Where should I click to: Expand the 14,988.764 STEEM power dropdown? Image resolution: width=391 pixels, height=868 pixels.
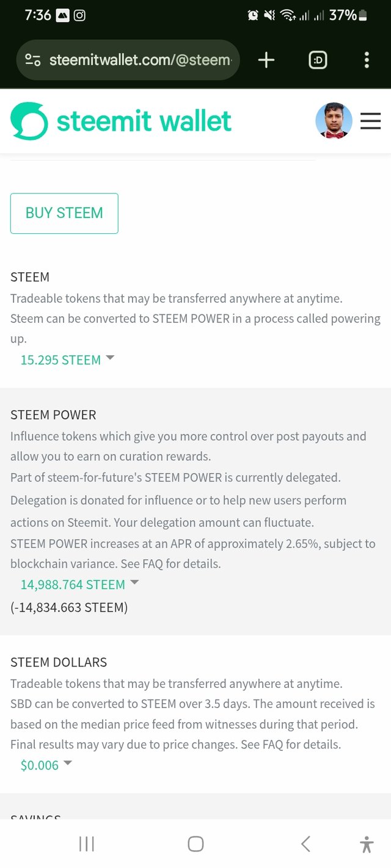click(x=79, y=584)
